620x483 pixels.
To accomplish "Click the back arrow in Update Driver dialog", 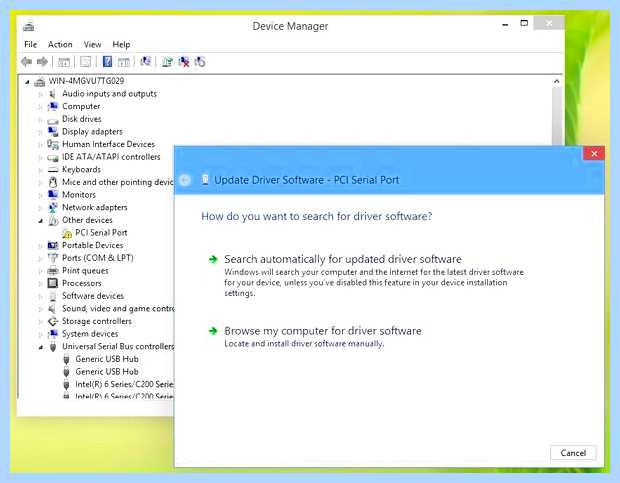I will [x=185, y=180].
